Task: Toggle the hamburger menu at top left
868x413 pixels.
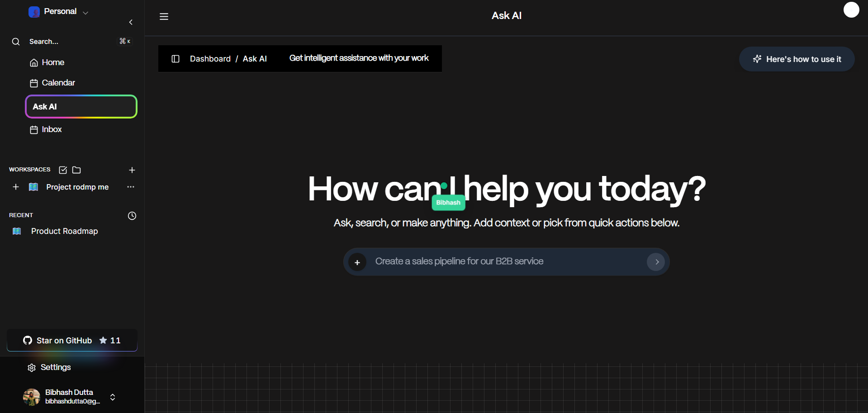Action: [x=164, y=16]
